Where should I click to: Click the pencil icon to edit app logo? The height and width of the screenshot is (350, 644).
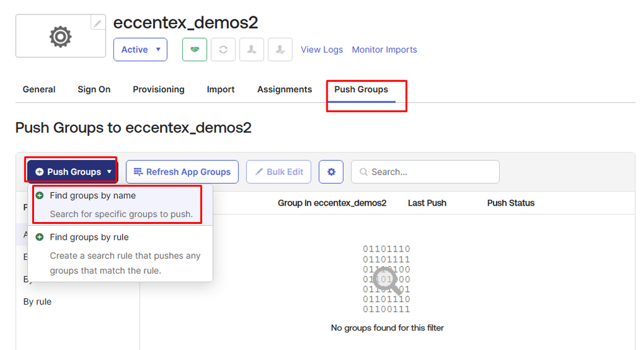point(97,23)
